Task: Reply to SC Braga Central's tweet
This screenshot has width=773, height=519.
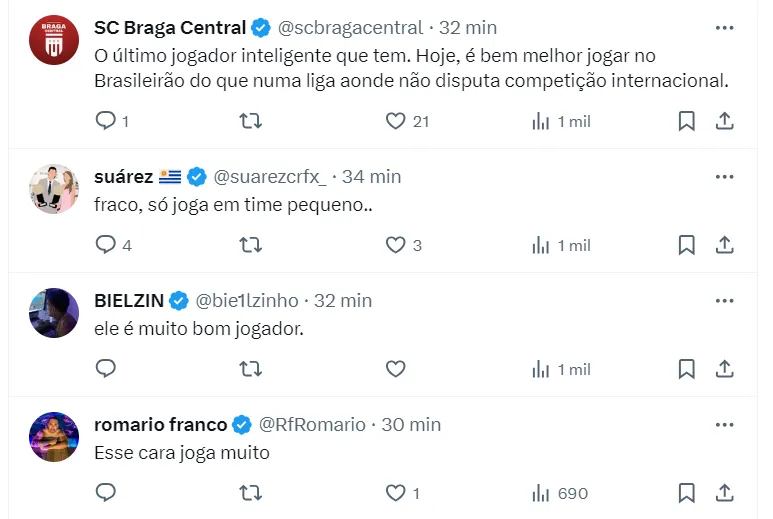Action: 106,121
